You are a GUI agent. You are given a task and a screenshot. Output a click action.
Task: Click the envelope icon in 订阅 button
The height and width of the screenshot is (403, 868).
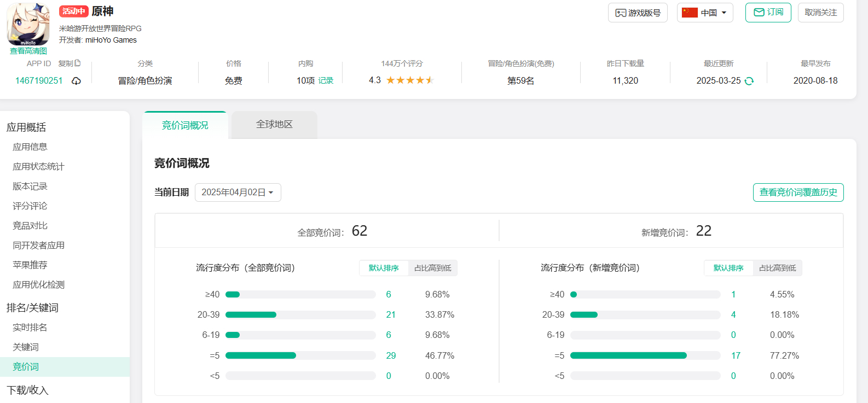[759, 13]
